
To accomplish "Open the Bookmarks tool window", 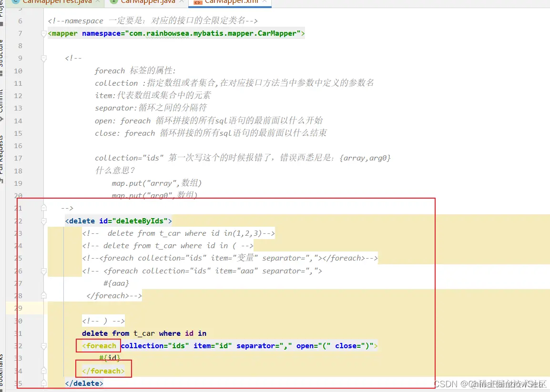I will pyautogui.click(x=1, y=372).
